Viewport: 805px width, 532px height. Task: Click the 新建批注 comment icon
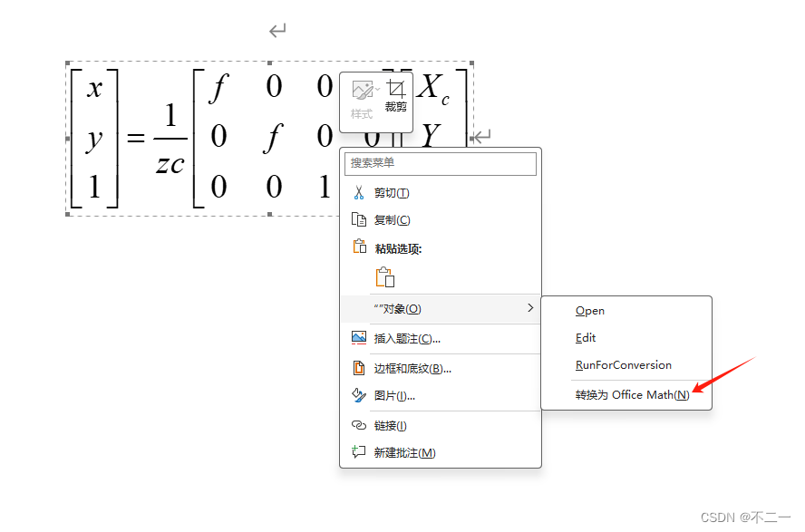358,450
